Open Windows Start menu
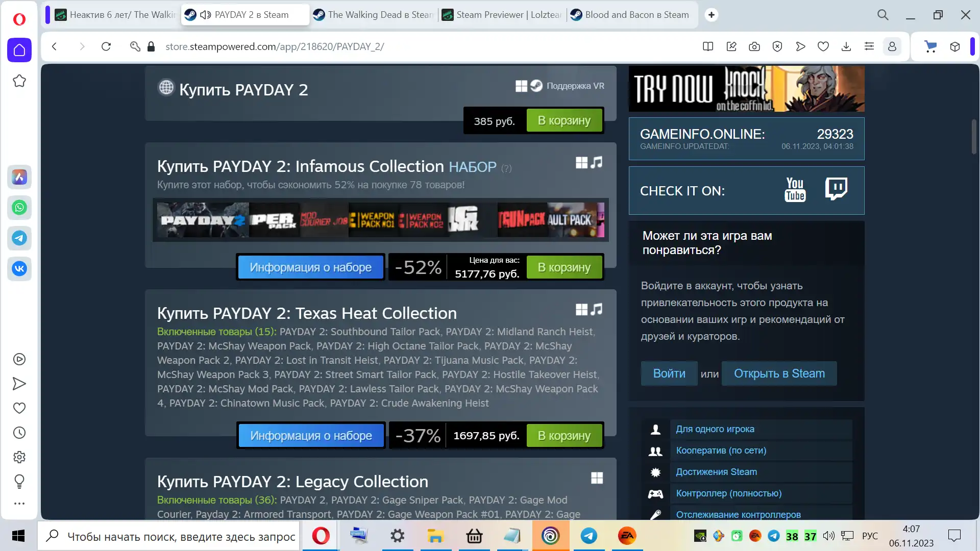Image resolution: width=980 pixels, height=551 pixels. tap(18, 536)
